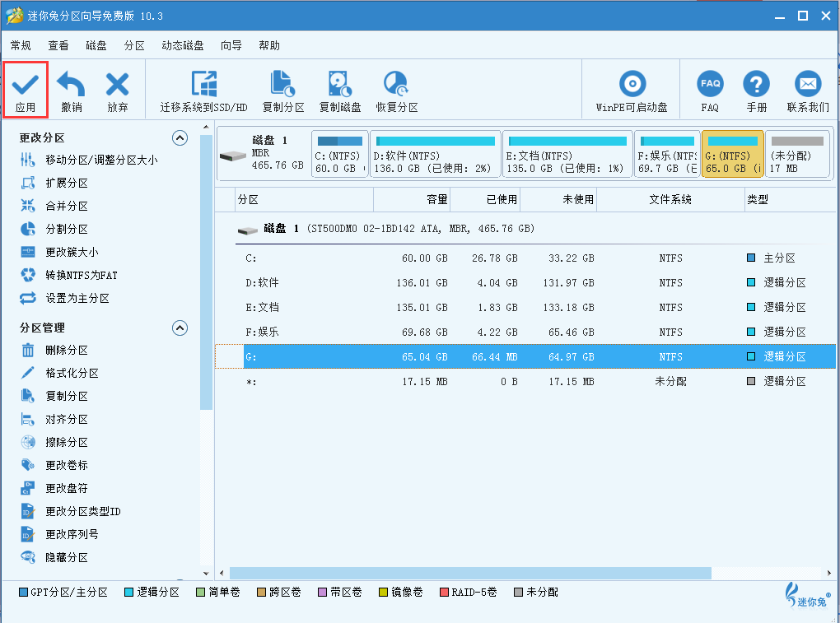Open the 手册 (Manual) help icon

click(756, 84)
